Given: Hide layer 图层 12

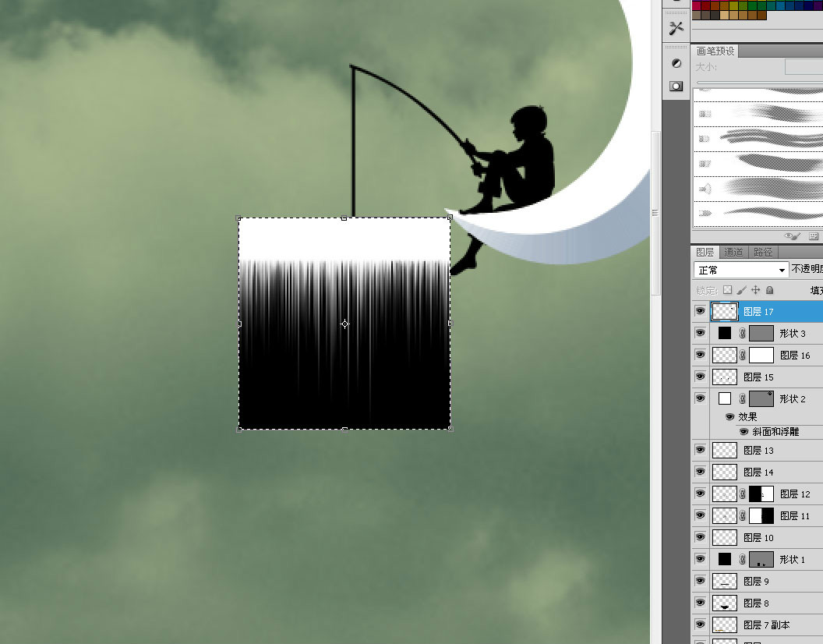Looking at the screenshot, I should tap(700, 494).
